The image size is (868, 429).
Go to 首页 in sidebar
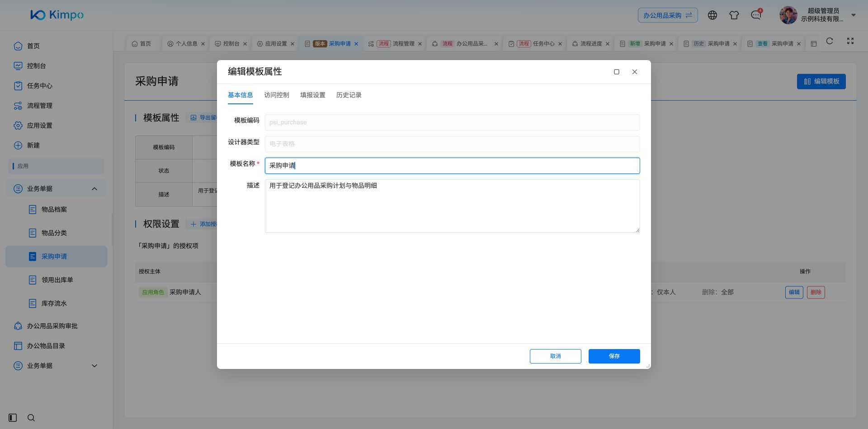coord(56,46)
